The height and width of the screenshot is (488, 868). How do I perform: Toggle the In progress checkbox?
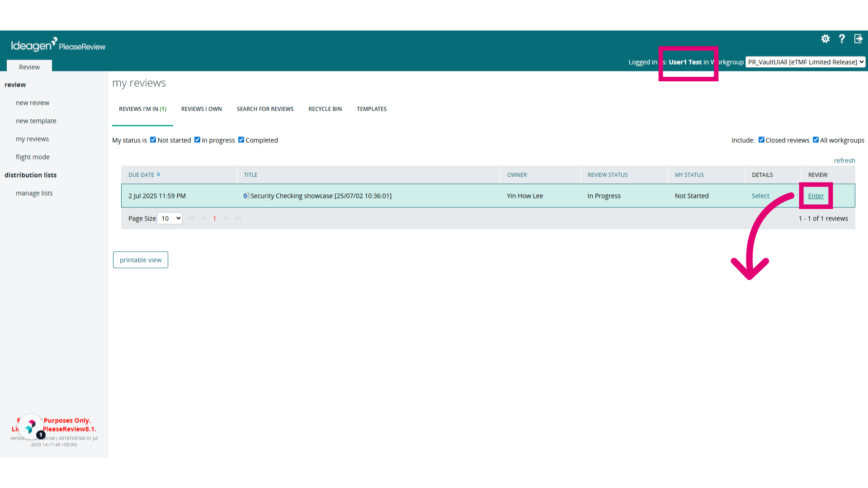tap(197, 140)
